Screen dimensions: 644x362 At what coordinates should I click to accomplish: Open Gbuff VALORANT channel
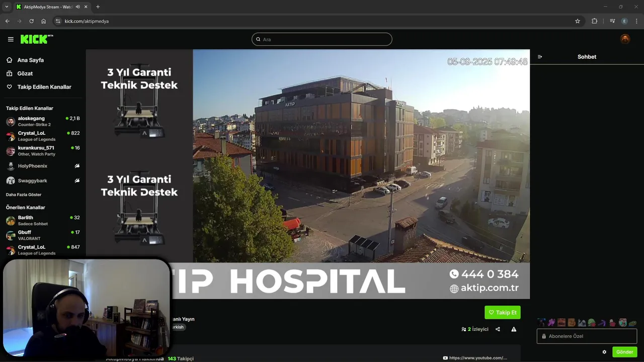[43, 235]
